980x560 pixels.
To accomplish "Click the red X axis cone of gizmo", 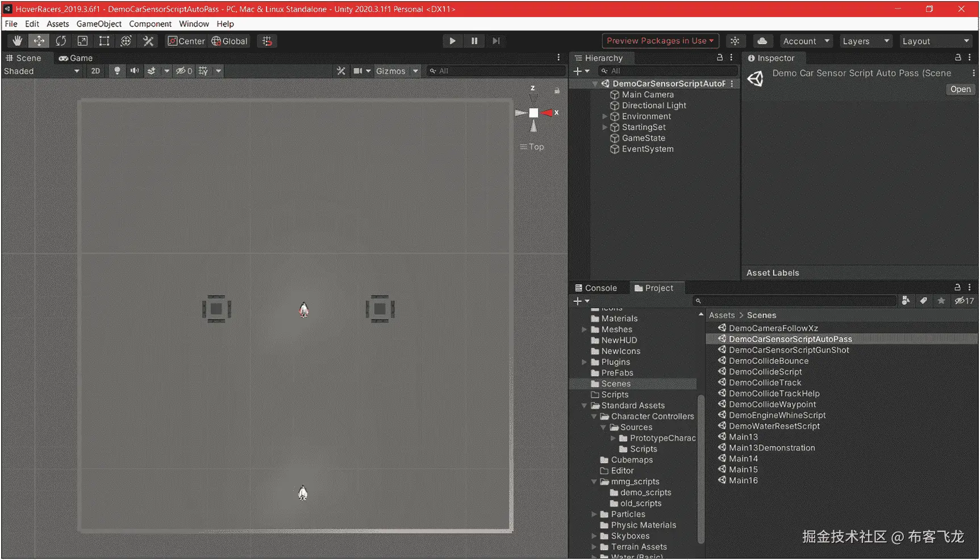I will click(548, 113).
